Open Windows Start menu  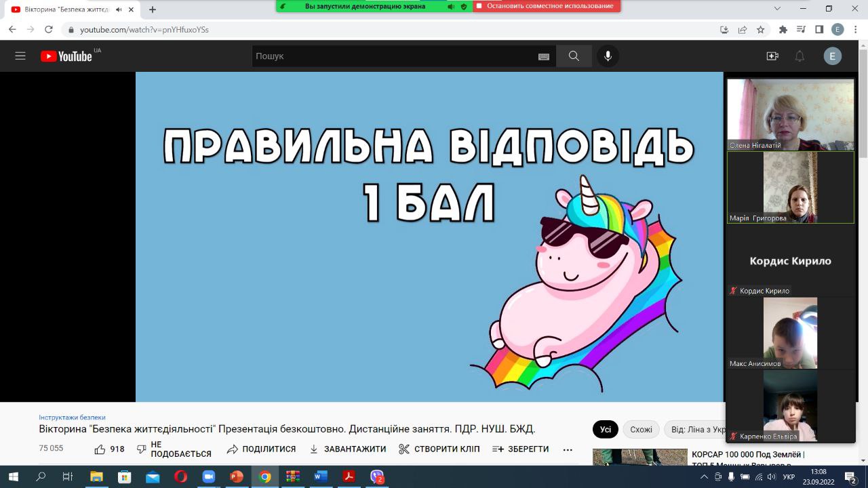pos(13,476)
